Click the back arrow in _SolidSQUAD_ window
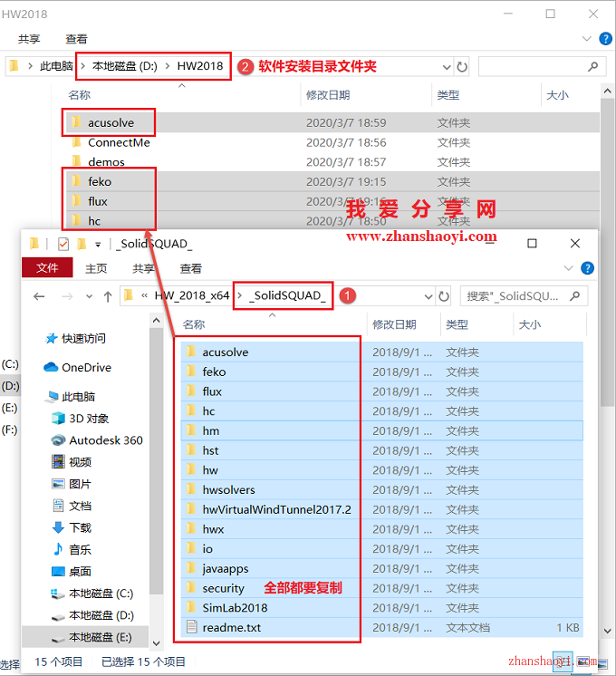This screenshot has width=616, height=676. tap(39, 296)
